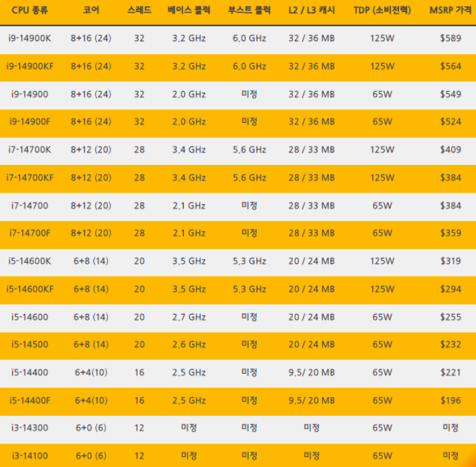The height and width of the screenshot is (467, 476).
Task: Click the $294 price of i5-14600KF
Action: [451, 289]
